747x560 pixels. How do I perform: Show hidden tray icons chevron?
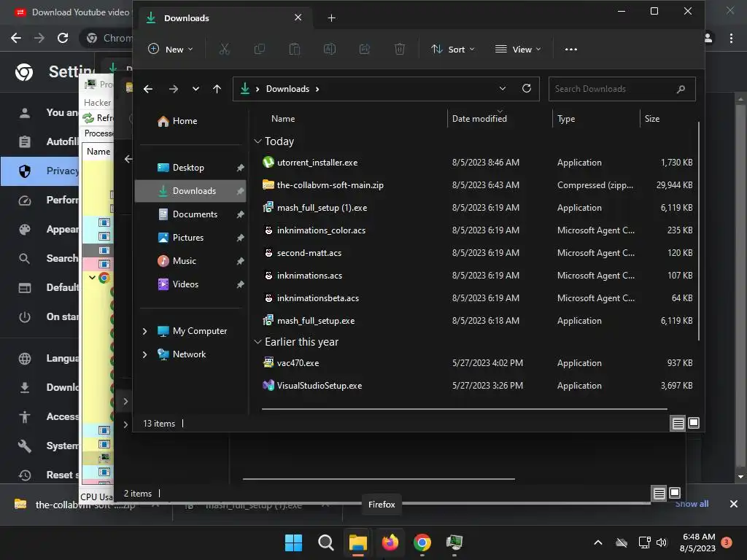(x=598, y=542)
